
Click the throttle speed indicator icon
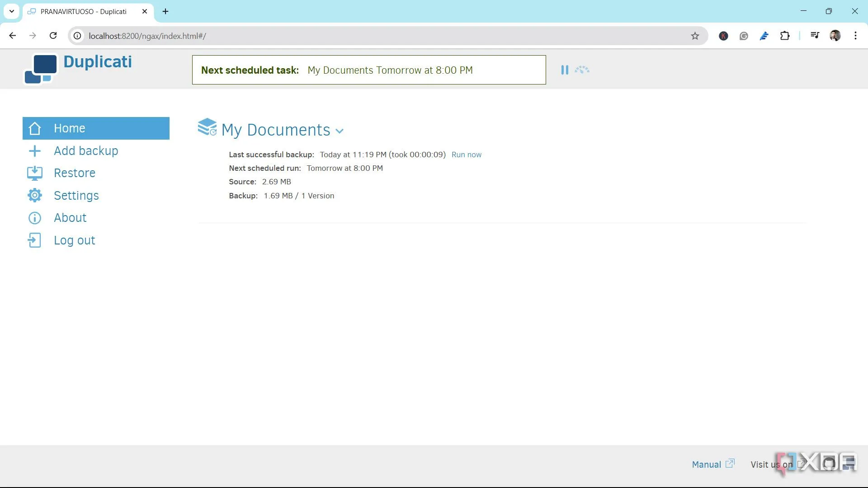[582, 70]
